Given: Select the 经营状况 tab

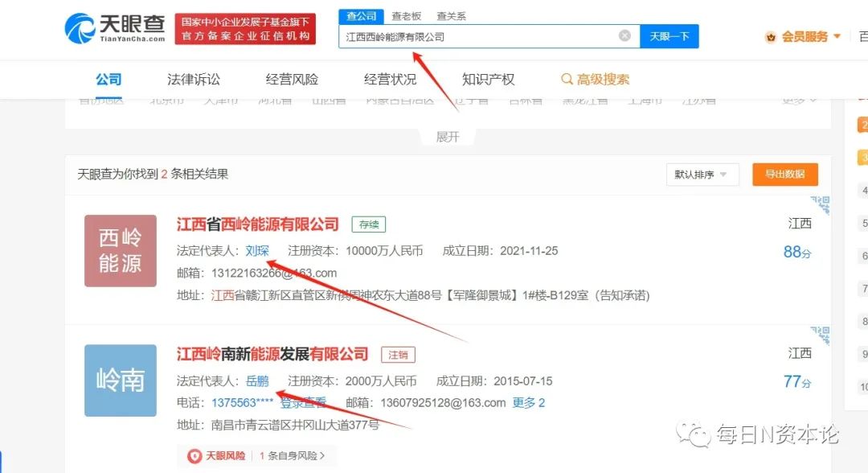Looking at the screenshot, I should click(x=391, y=79).
